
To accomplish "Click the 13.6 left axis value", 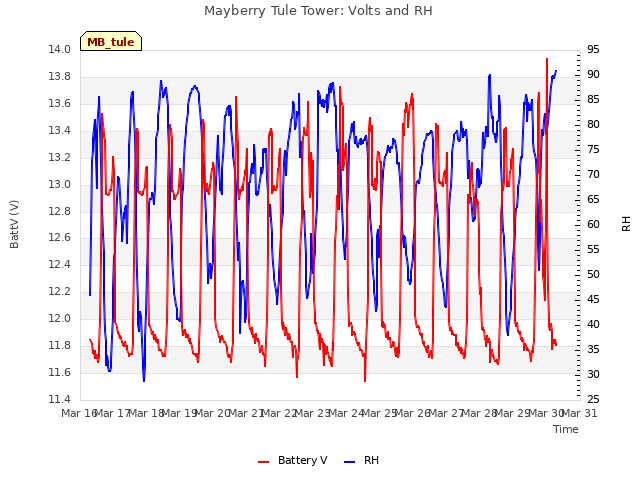I will coord(59,103).
